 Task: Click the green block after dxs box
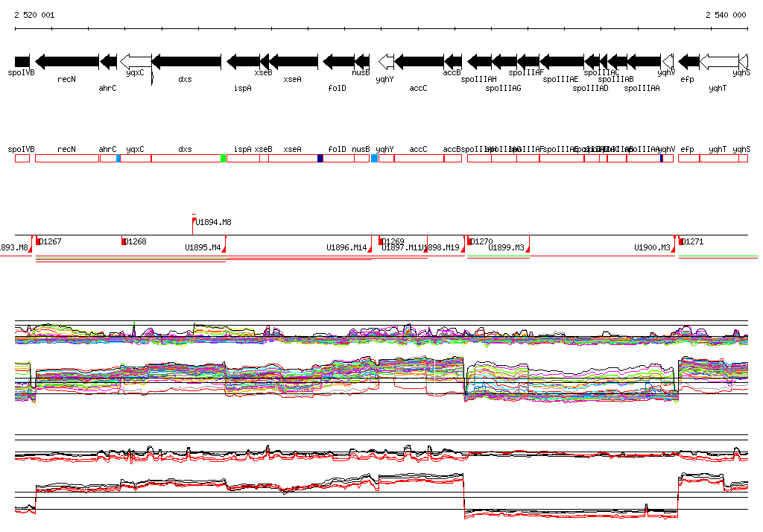(x=224, y=158)
